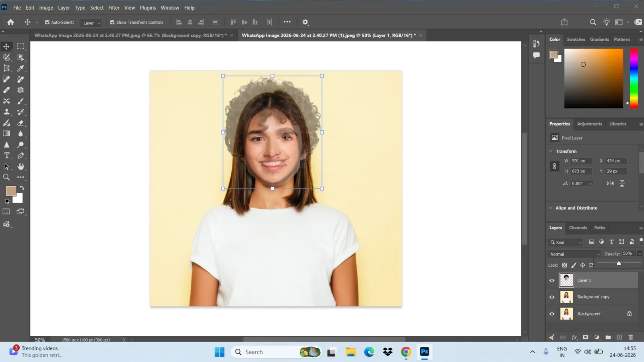Viewport: 644px width, 362px height.
Task: Select the Clone Stamp tool
Action: click(x=6, y=112)
